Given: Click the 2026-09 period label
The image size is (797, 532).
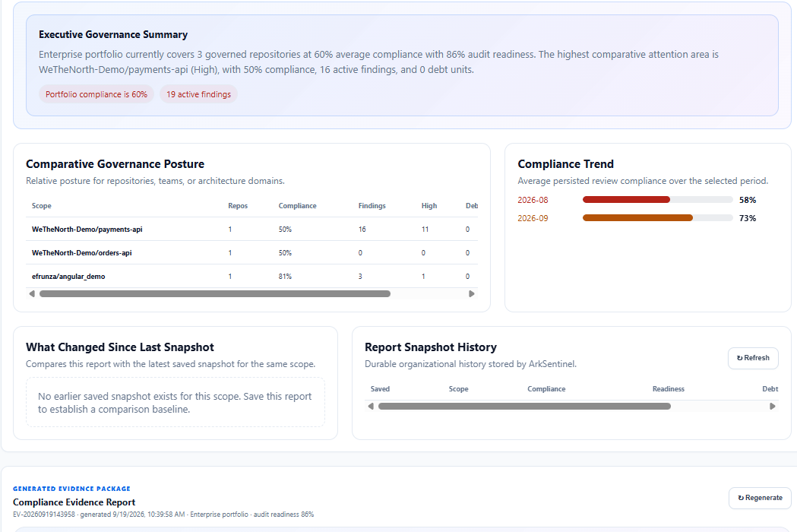Looking at the screenshot, I should (x=533, y=218).
